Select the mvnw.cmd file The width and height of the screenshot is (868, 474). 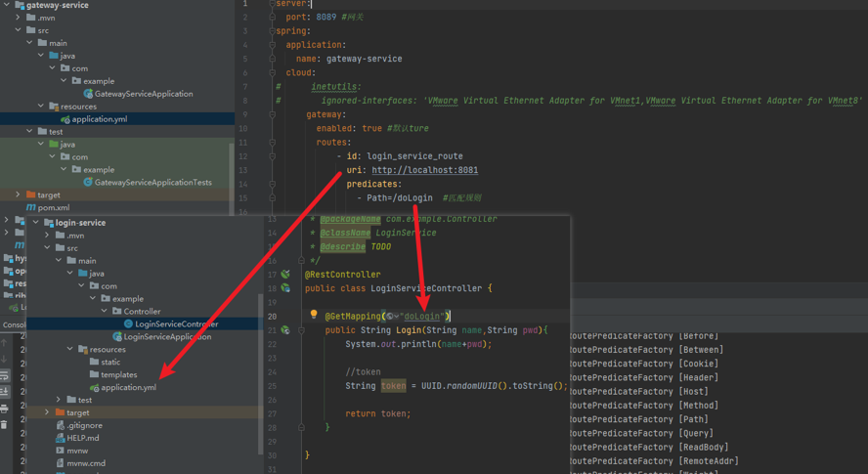click(86, 463)
